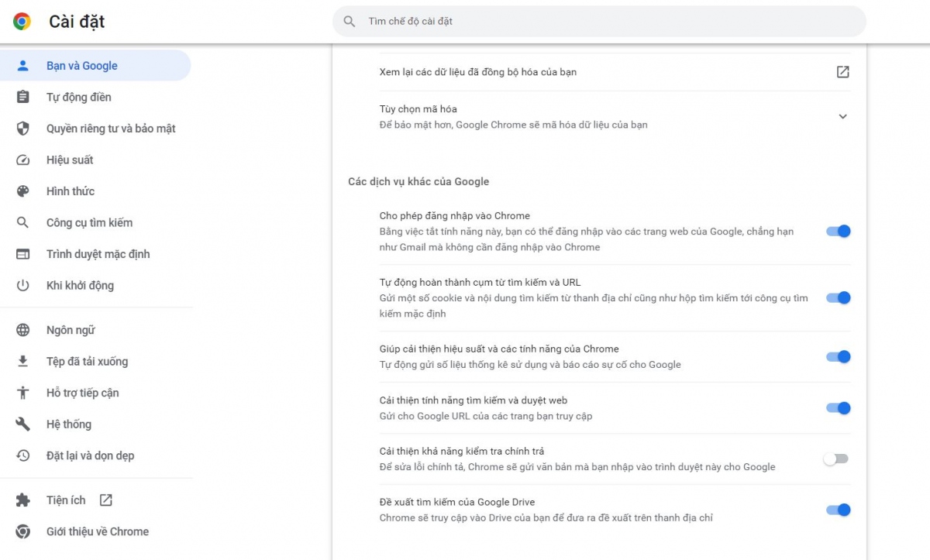Viewport: 930px width, 560px height.
Task: Click the magnifier icon in the search bar
Action: pyautogui.click(x=350, y=22)
